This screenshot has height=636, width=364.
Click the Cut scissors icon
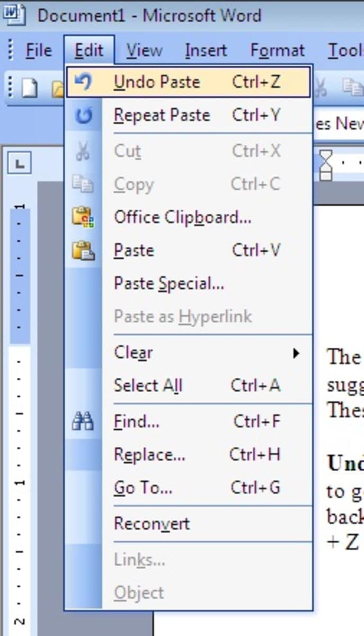coord(84,151)
